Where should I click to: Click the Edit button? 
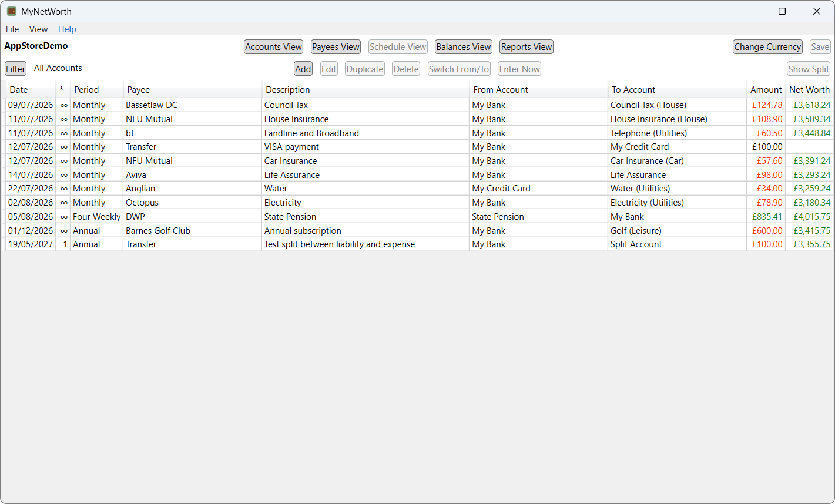(329, 69)
